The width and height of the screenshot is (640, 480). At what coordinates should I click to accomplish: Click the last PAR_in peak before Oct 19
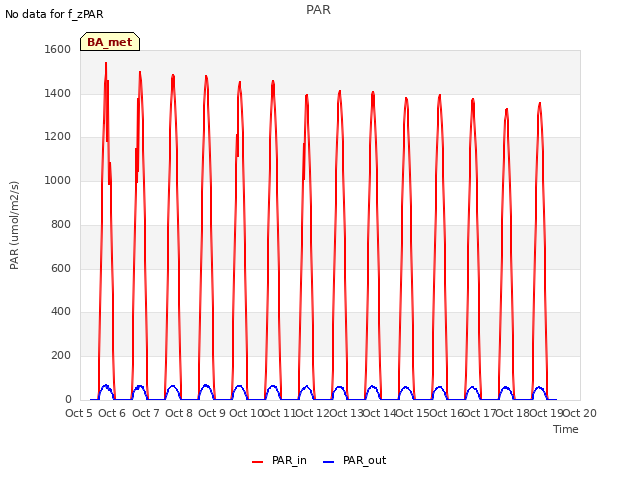[x=540, y=104]
